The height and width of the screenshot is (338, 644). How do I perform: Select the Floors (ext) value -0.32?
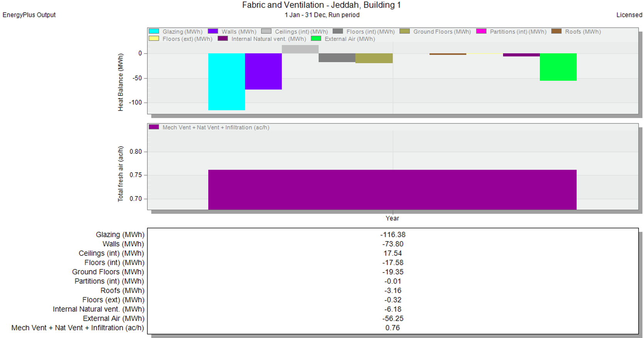(x=393, y=300)
